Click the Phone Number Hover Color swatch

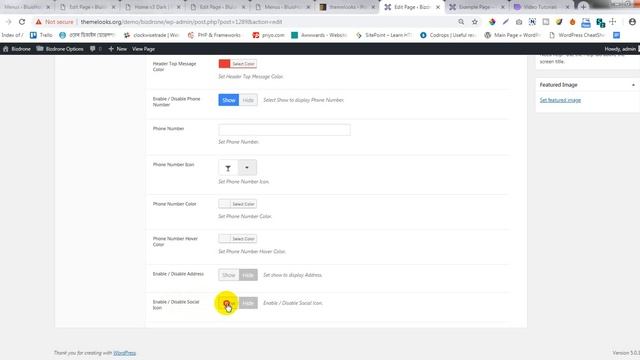coord(224,239)
